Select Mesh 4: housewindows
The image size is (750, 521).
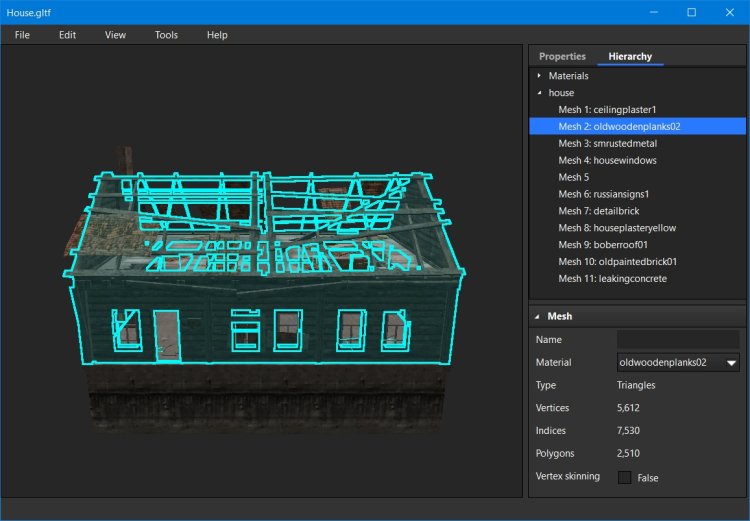point(607,160)
